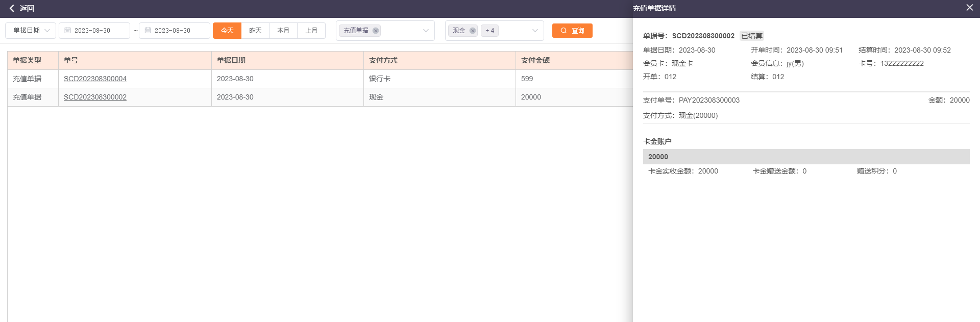Open order SCD202308300002 link
Screen dimensions: 980x322
95,97
